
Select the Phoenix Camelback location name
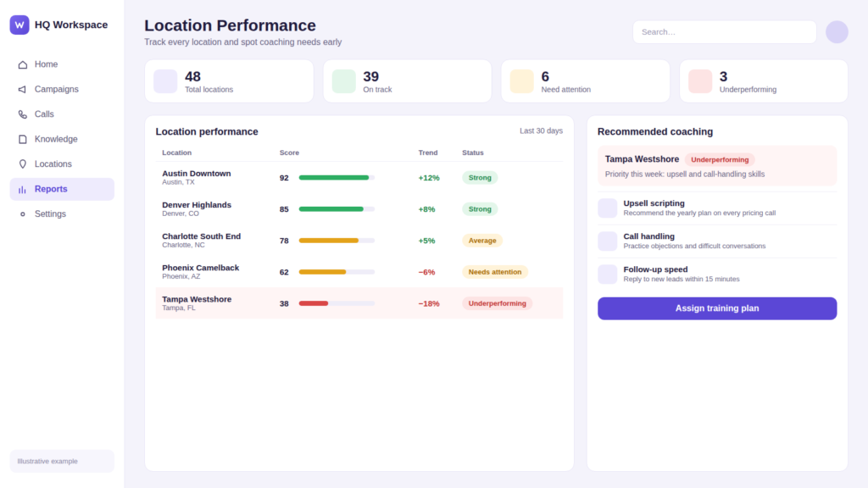tap(200, 269)
